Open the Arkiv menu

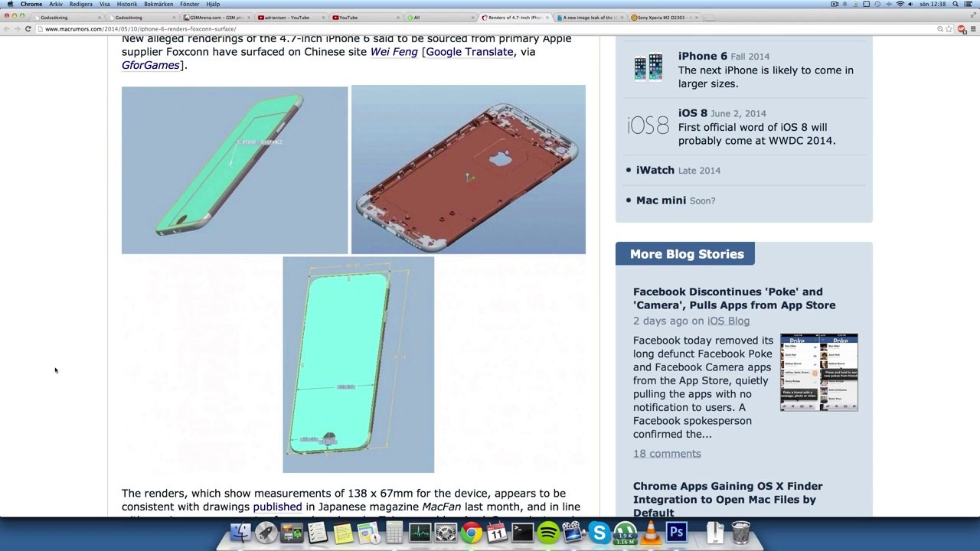[56, 4]
